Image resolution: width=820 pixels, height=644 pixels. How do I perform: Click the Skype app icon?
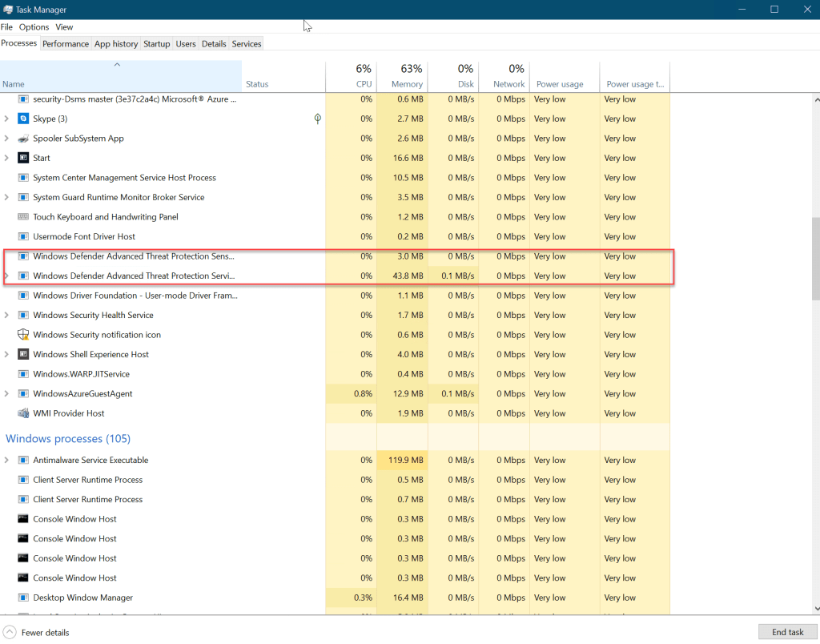(x=23, y=119)
